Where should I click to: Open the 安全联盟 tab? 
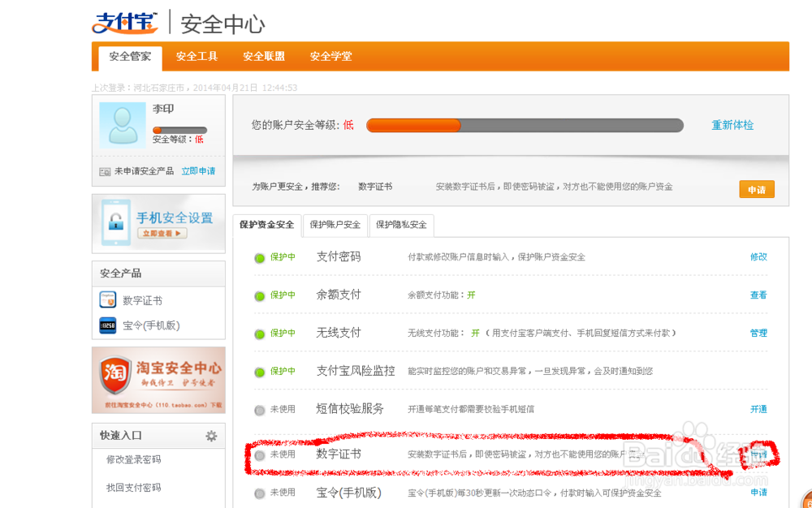(264, 56)
